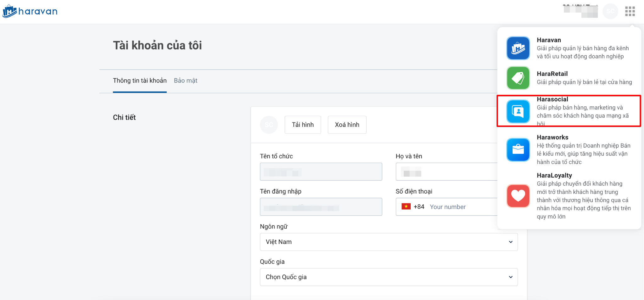
Task: Click the Số điện thoại number field
Action: coord(462,207)
